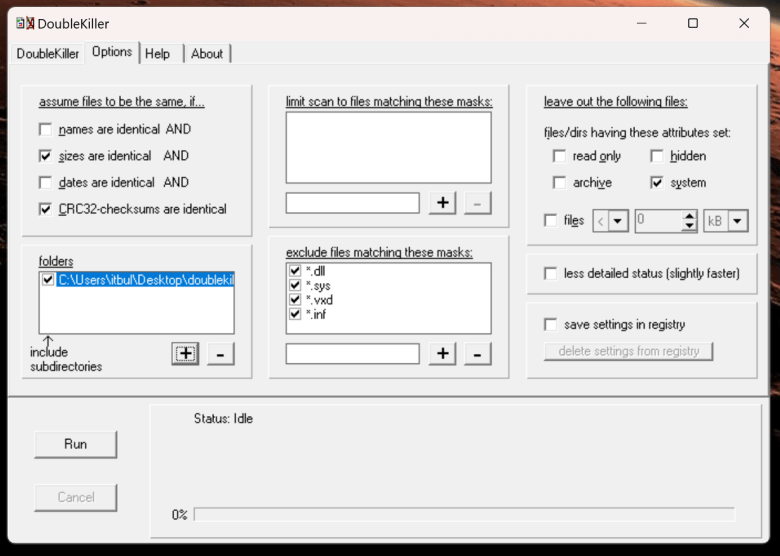Enable the 'hidden' attribute checkbox
The image size is (780, 556).
pos(657,156)
